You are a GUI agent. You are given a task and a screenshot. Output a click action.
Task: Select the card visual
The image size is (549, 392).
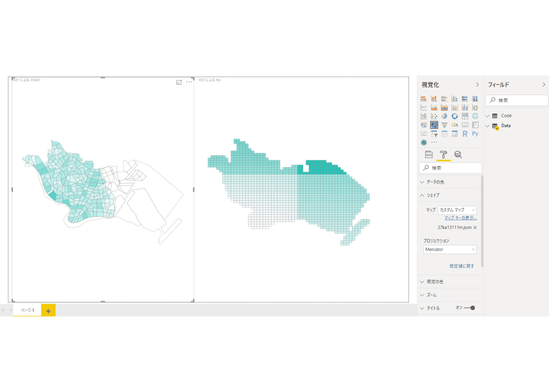click(x=465, y=125)
